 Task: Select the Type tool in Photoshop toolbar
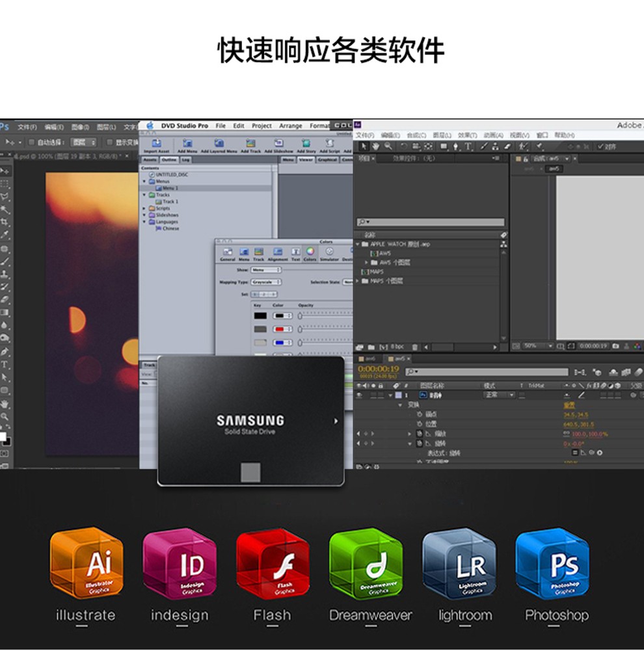5,365
